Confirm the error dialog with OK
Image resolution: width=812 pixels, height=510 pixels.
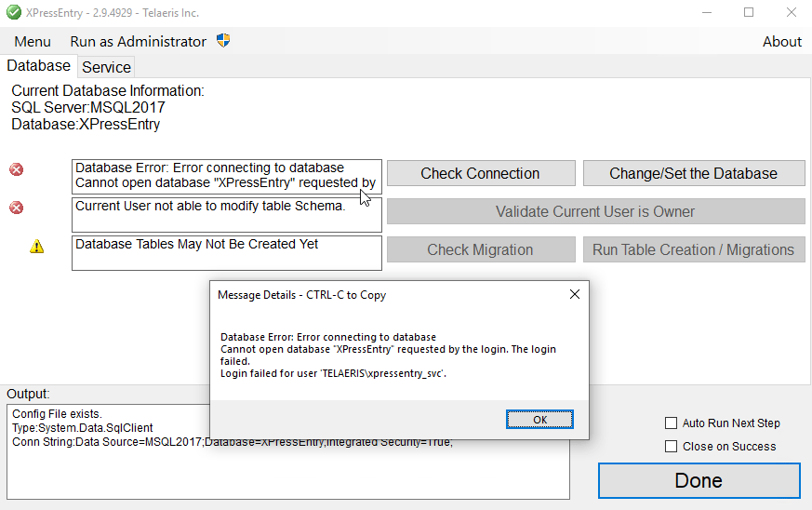(539, 420)
